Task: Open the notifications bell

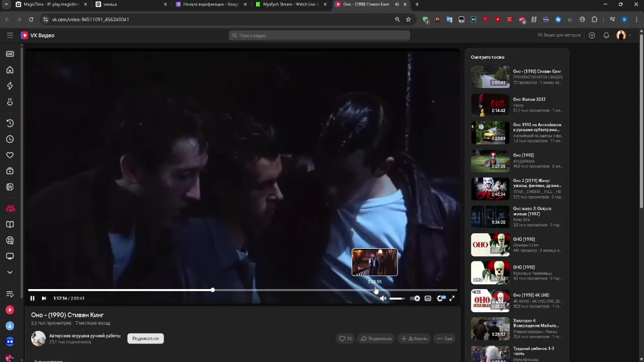Action: tap(606, 35)
